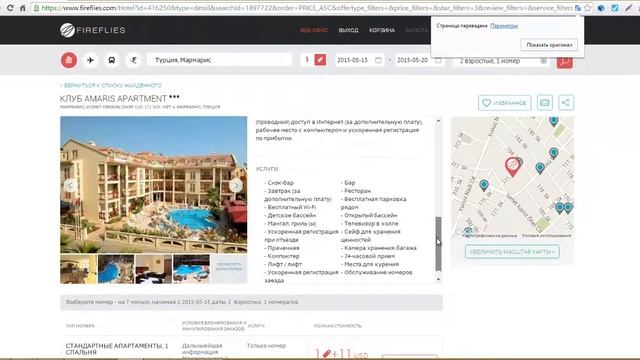Click the red hotel marker on map
This screenshot has width=640, height=360.
pyautogui.click(x=512, y=167)
